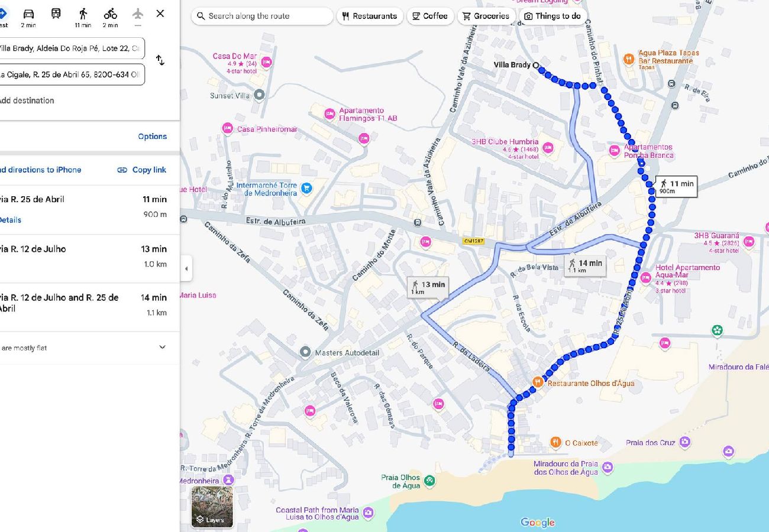The image size is (769, 532).
Task: Click Copy link
Action: coord(142,170)
